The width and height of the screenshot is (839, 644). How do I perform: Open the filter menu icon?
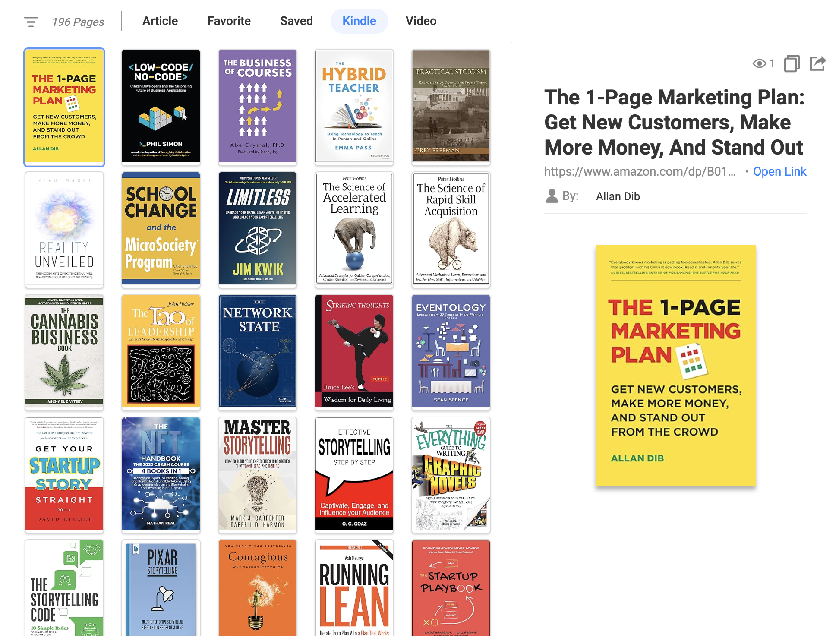point(31,22)
